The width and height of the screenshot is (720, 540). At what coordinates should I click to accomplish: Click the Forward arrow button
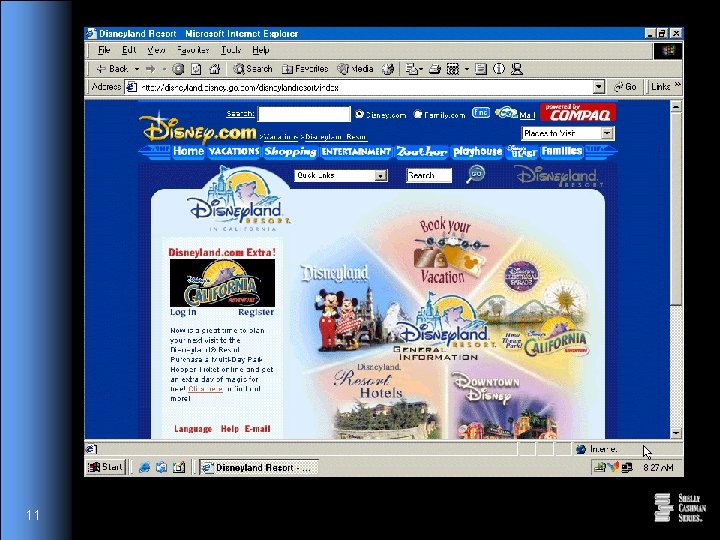click(x=150, y=69)
